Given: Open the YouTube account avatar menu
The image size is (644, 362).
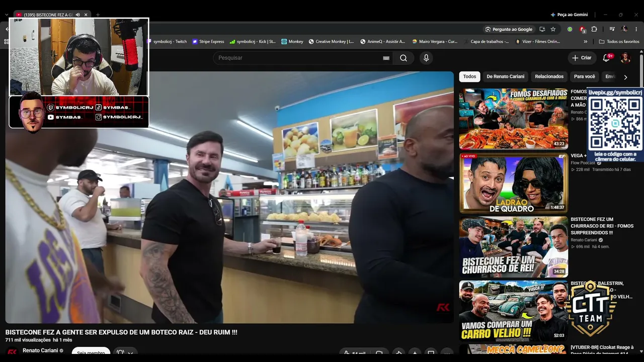Looking at the screenshot, I should coord(625,58).
